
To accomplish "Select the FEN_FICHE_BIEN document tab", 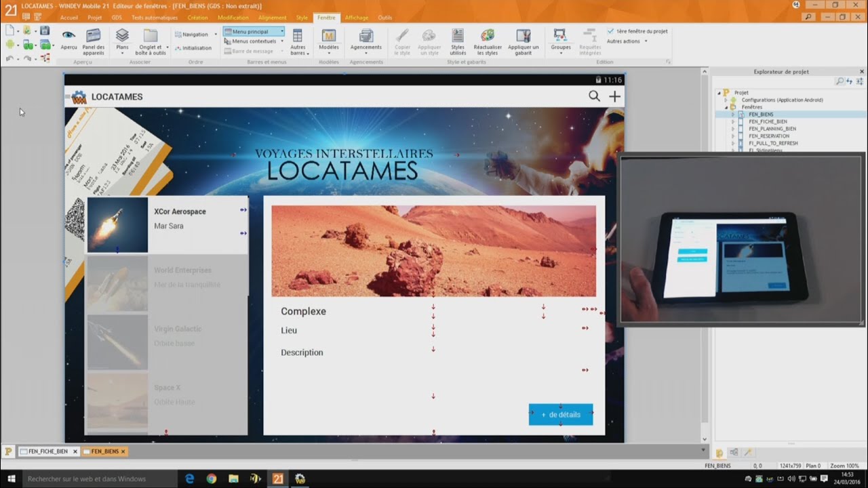I will pos(48,451).
